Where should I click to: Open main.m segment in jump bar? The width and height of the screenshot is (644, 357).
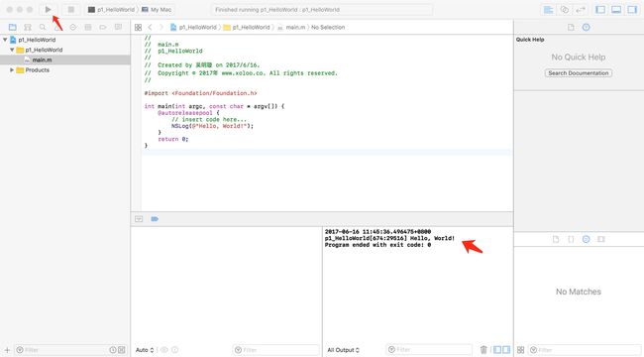click(291, 27)
